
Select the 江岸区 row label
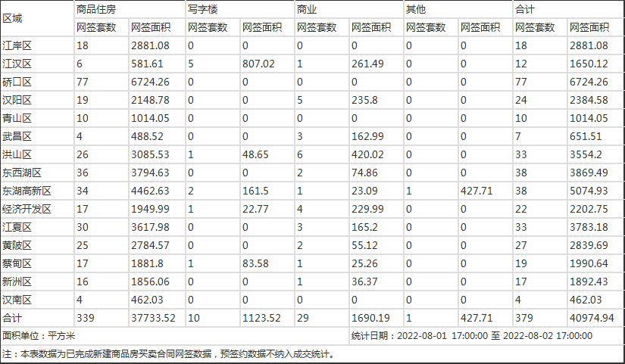[x=17, y=46]
